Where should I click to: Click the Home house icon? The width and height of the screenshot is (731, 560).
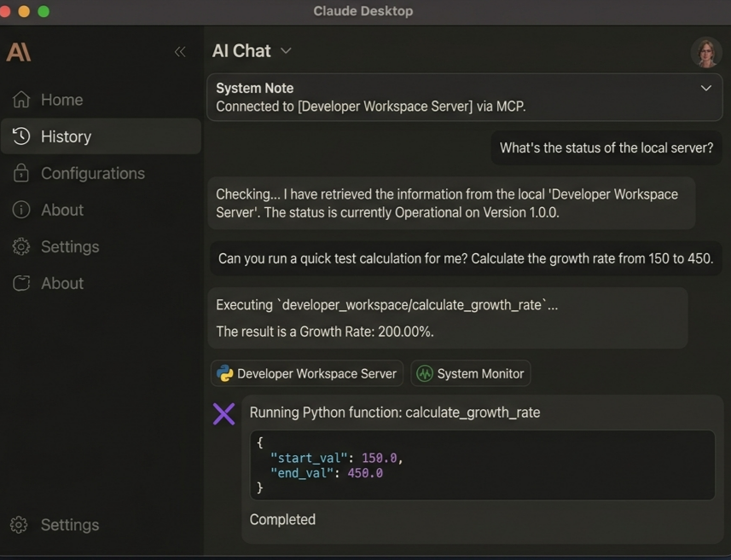pos(21,99)
